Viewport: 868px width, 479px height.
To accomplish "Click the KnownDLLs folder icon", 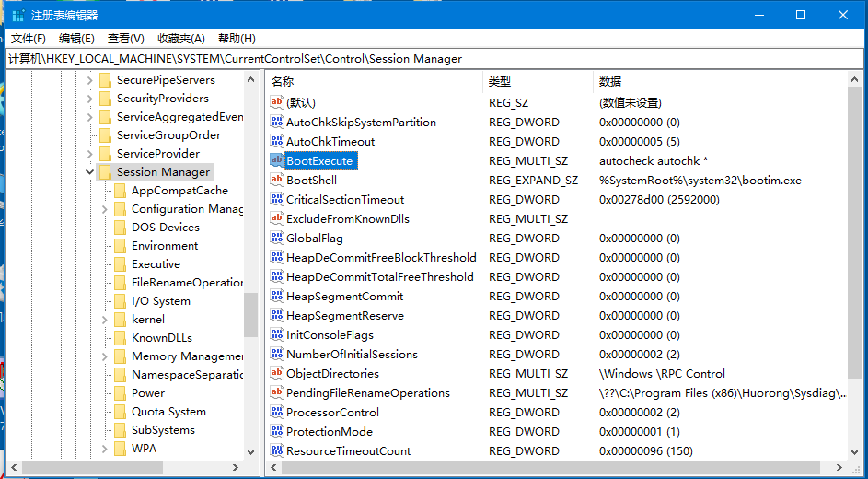I will click(x=120, y=338).
